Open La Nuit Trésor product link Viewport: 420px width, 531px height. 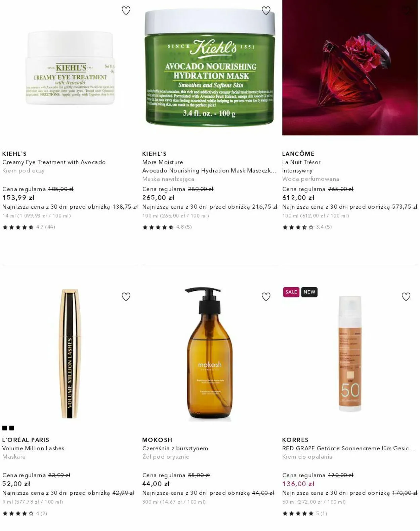(301, 162)
